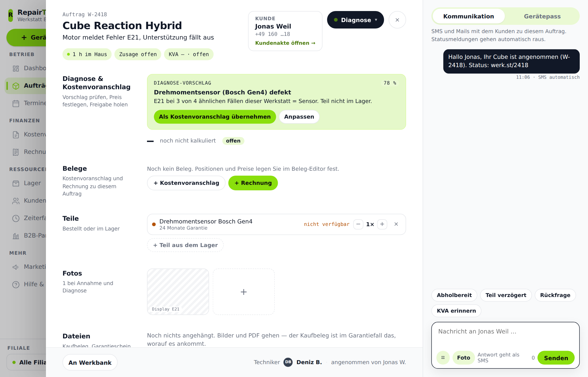The image size is (588, 377).
Task: Click the Nachricht an Jonas Weil input field
Action: pos(505,336)
